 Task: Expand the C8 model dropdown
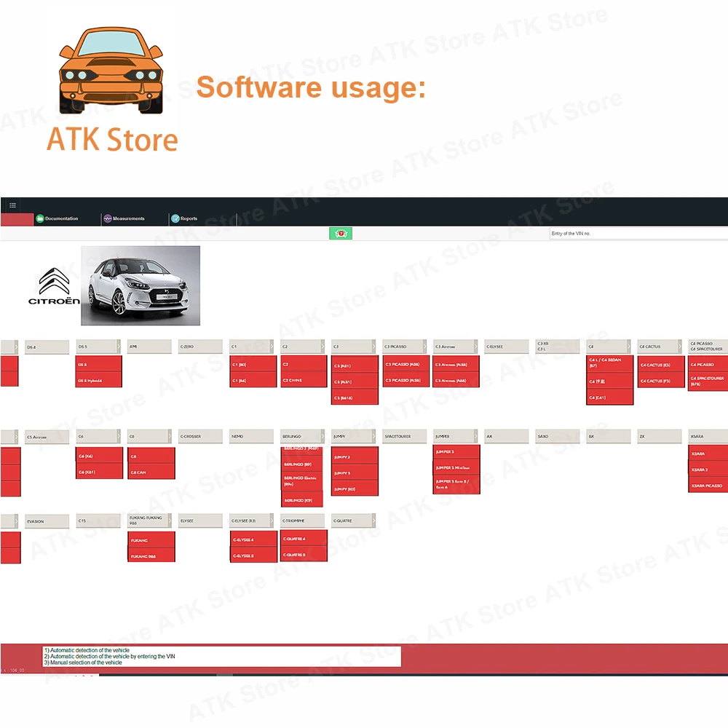[x=170, y=436]
